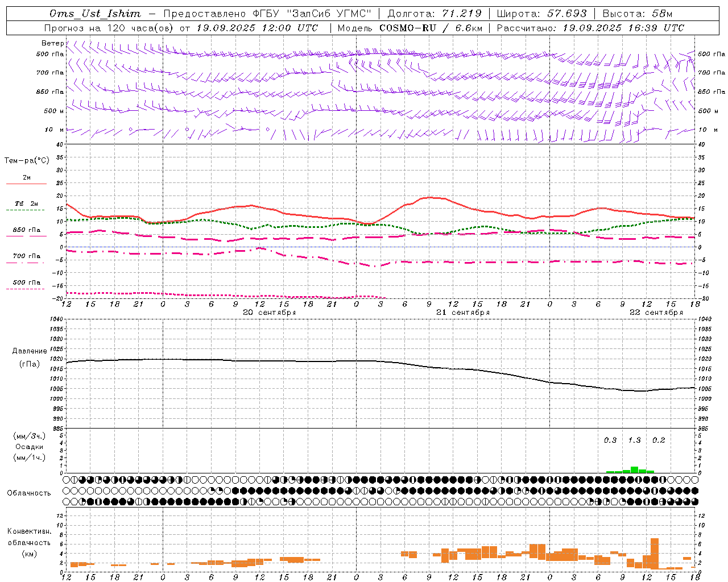Click the Облачность cloud cover label

29,493
